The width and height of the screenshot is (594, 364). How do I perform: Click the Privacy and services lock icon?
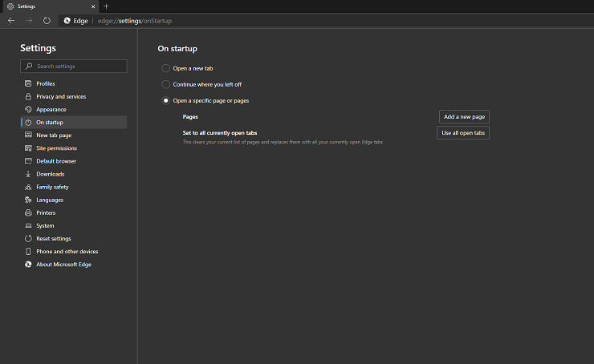click(x=28, y=96)
